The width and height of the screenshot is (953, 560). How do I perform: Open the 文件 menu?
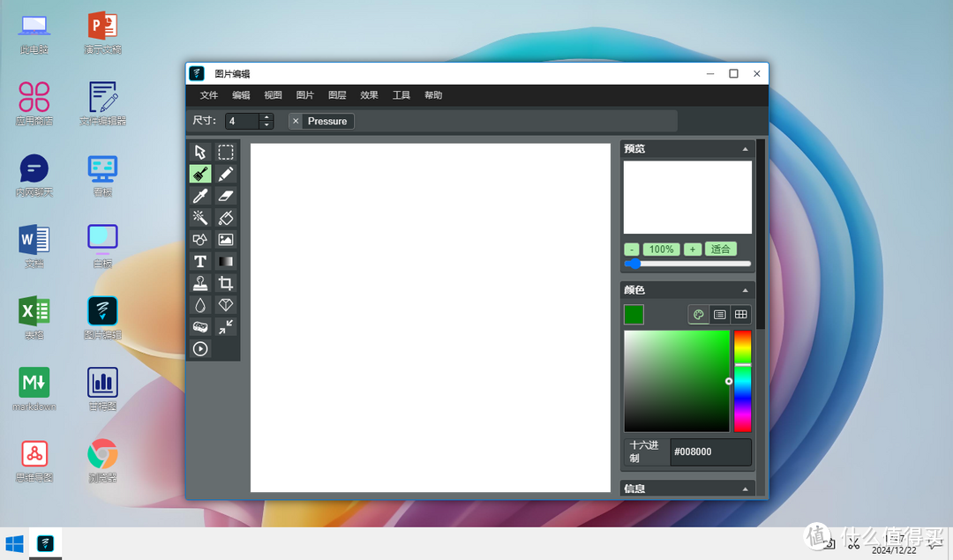[208, 95]
